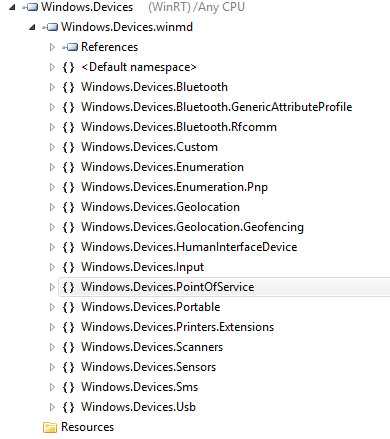Click the braces icon for <Default namespace>
390x439 pixels.
point(68,67)
